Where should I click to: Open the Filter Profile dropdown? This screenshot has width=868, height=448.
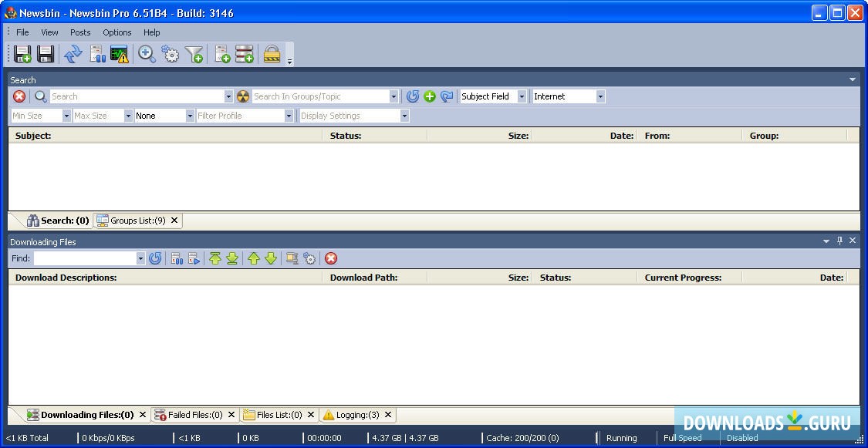tap(289, 116)
